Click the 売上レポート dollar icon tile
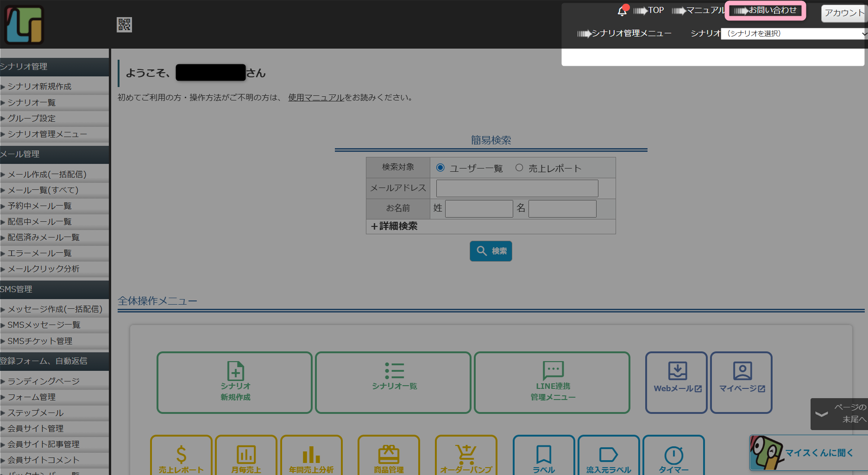This screenshot has height=475, width=868. 181,456
